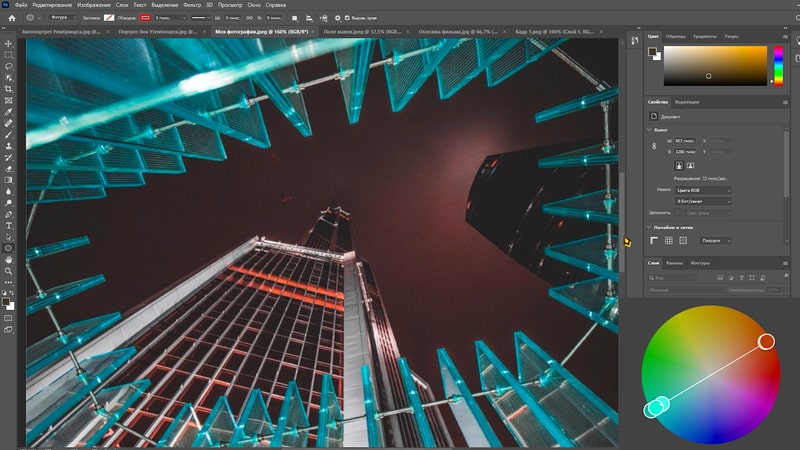The image size is (800, 450).
Task: Collapse the Холст section
Action: pyautogui.click(x=650, y=130)
